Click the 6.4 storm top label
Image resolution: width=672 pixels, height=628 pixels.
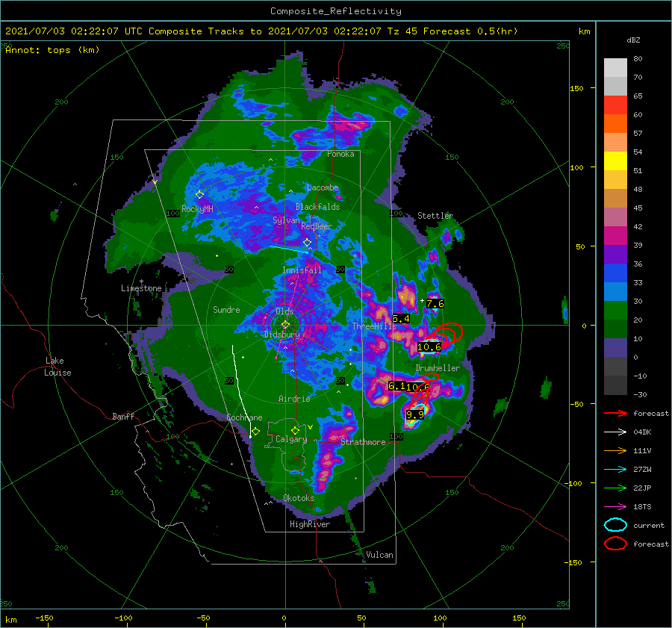401,319
